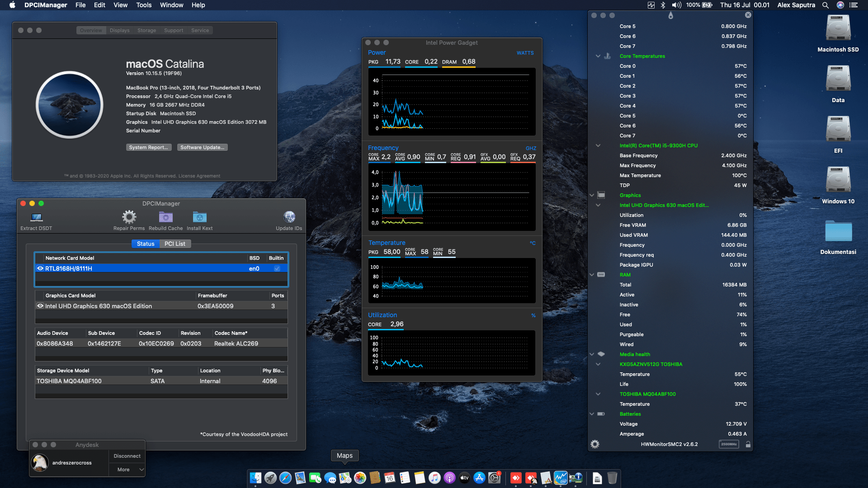868x488 pixels.
Task: Toggle the eye icon for Intel UHD Graphics 630
Action: tap(40, 305)
